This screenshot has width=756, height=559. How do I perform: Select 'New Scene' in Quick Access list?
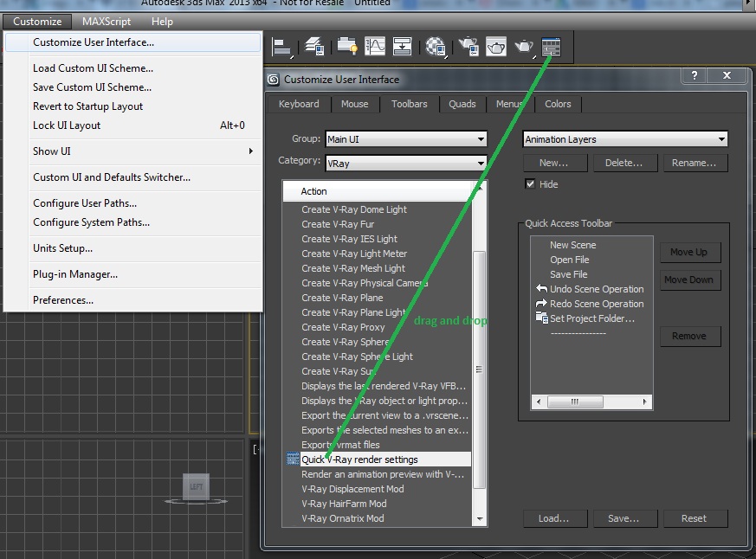pyautogui.click(x=572, y=245)
